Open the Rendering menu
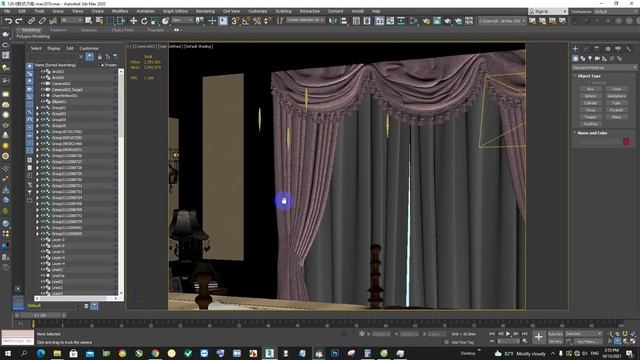 tap(205, 11)
